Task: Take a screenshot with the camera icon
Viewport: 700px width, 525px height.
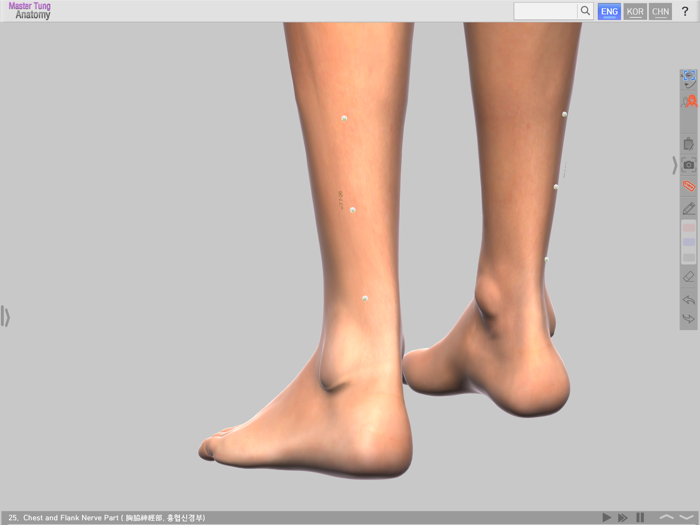Action: point(689,165)
